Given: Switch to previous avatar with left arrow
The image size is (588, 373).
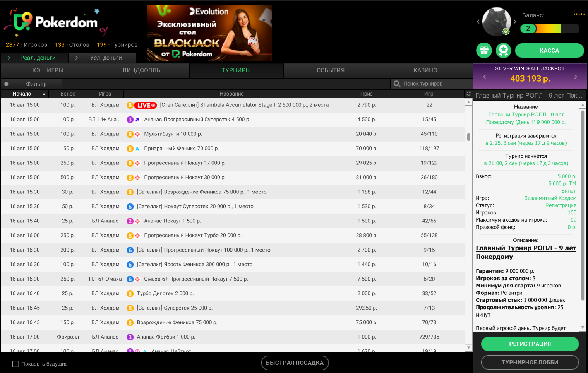Looking at the screenshot, I should coord(478,22).
